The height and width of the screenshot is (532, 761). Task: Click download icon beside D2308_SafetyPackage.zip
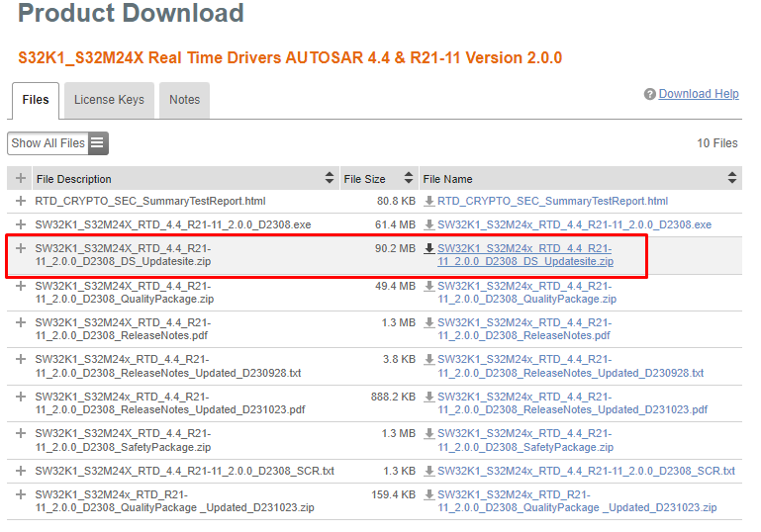pyautogui.click(x=429, y=434)
